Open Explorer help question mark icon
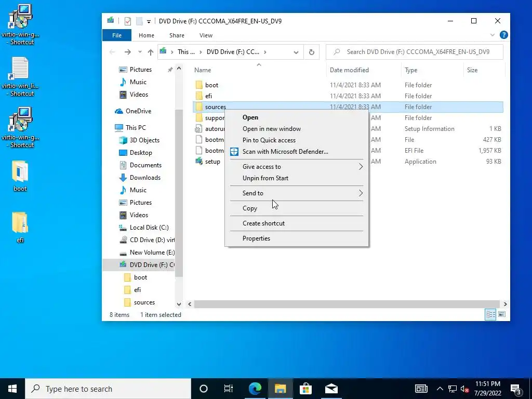The image size is (532, 399). point(504,35)
